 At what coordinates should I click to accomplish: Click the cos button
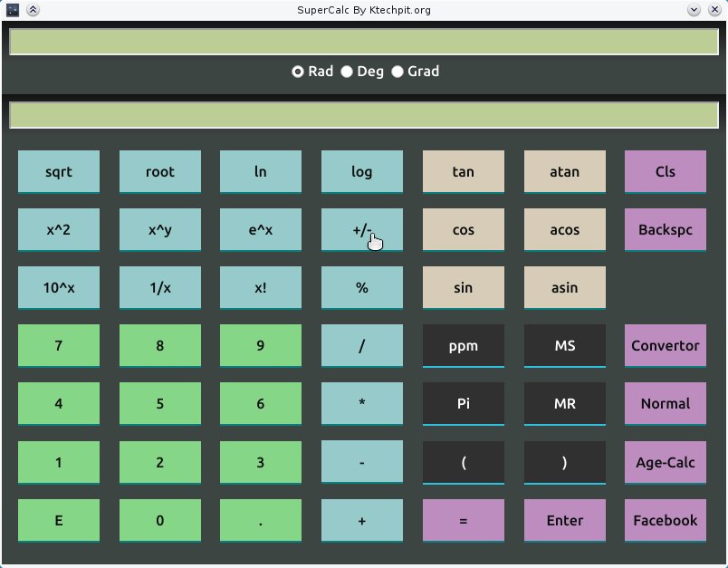(464, 229)
